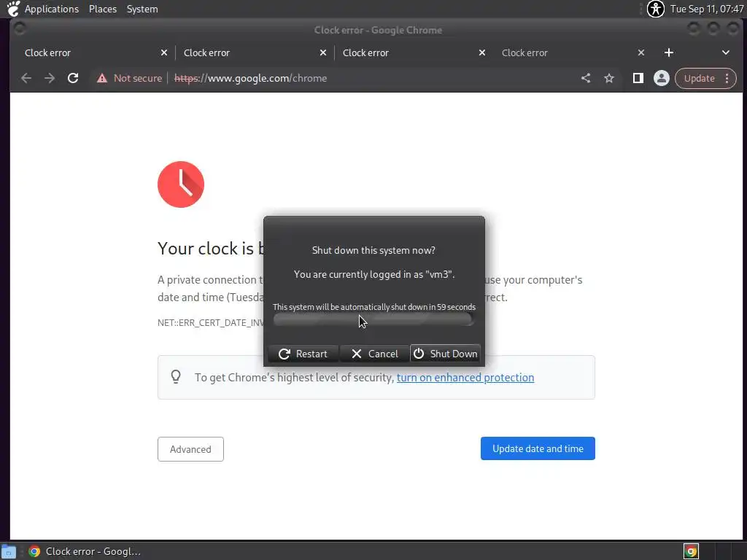Click Restart in the shutdown dialog

[x=303, y=354]
